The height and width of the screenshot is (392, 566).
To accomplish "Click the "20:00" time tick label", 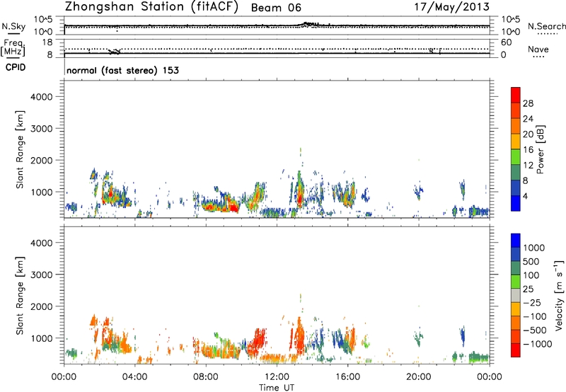I will click(419, 377).
